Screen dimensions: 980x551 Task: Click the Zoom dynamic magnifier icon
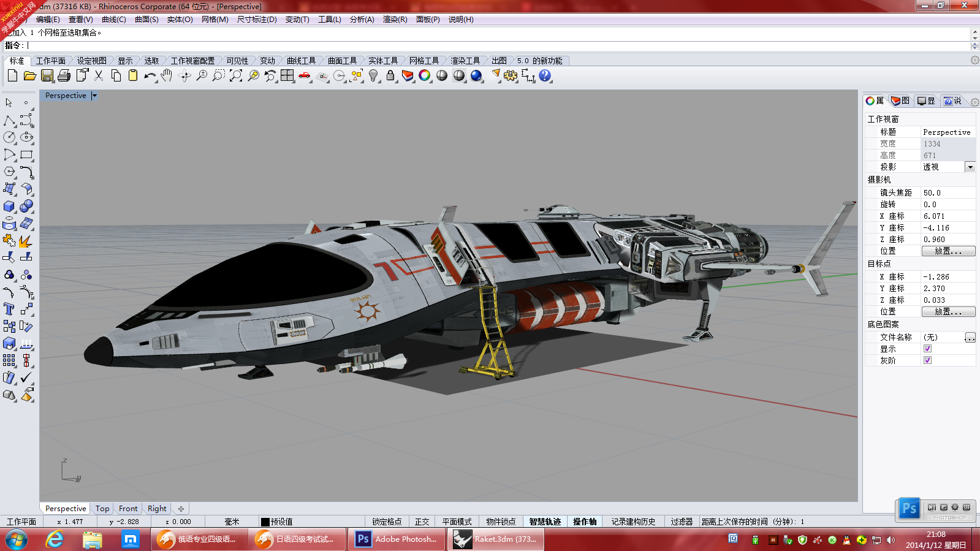tap(202, 75)
